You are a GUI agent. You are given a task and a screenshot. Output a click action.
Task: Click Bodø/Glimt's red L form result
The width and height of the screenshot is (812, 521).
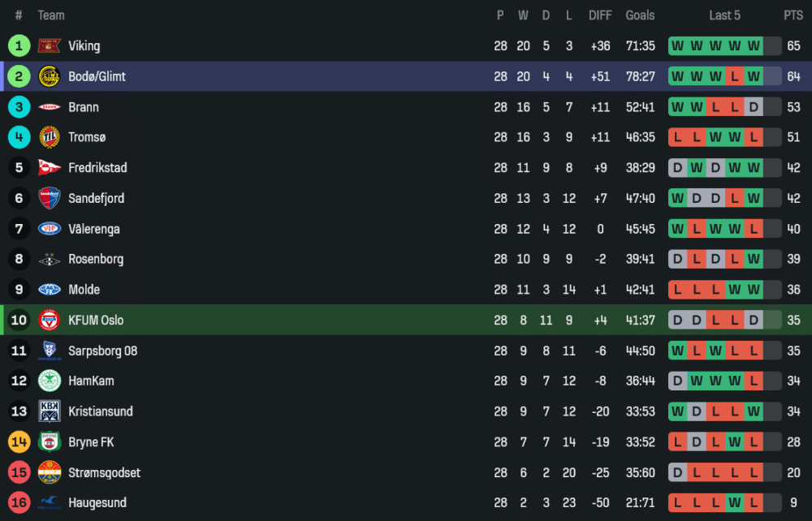[735, 76]
